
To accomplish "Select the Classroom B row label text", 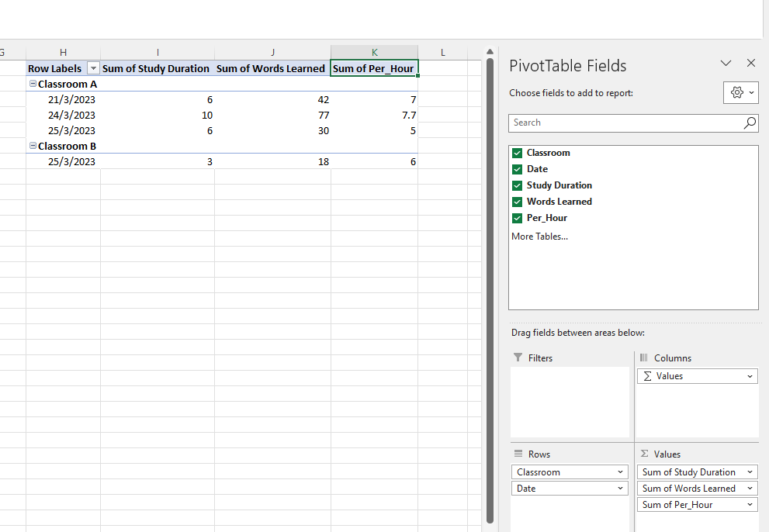I will pyautogui.click(x=68, y=146).
